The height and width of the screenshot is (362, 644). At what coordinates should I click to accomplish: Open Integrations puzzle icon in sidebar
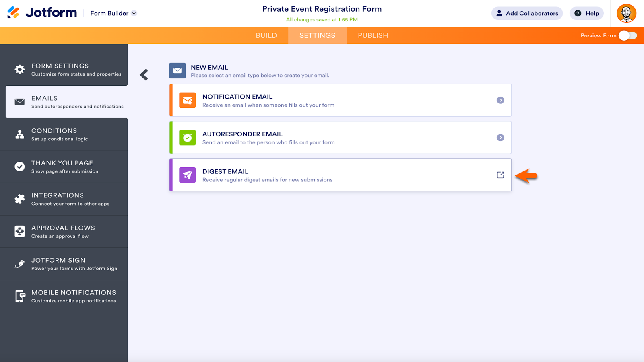[x=20, y=199]
